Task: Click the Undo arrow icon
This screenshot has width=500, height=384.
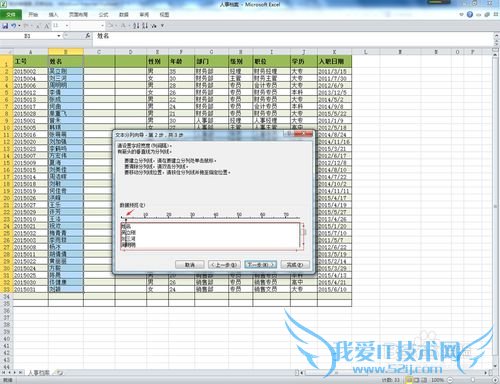Action: [x=14, y=26]
